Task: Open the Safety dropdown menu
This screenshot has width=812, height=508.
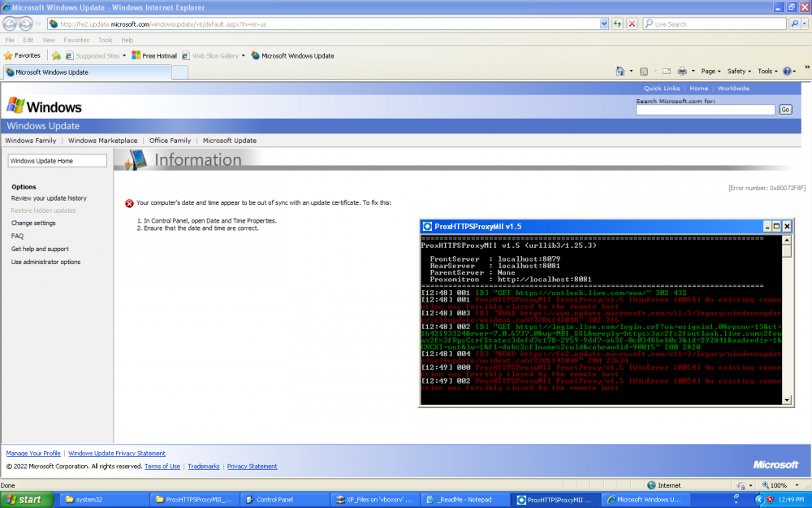Action: coord(737,71)
